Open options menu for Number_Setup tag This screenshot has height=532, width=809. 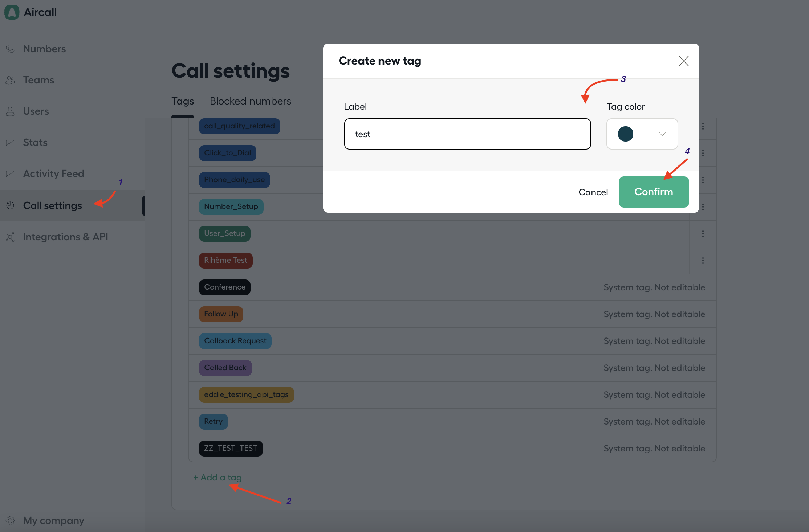coord(703,207)
